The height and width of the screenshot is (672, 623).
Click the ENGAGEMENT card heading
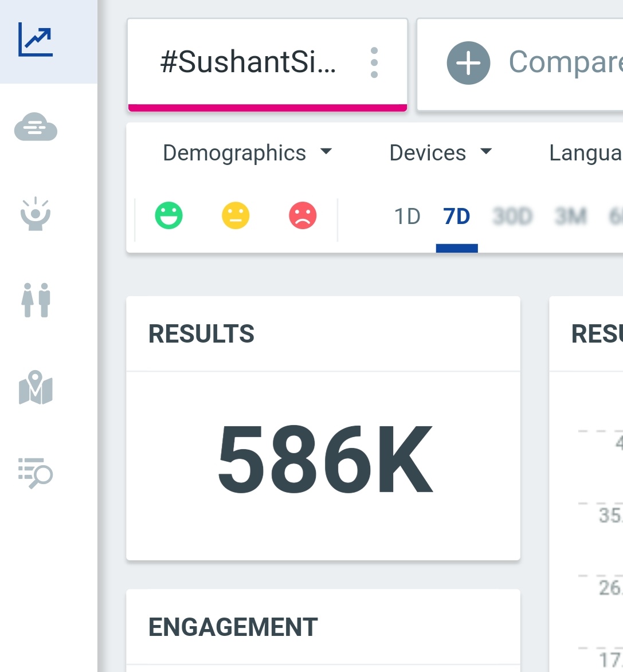pyautogui.click(x=233, y=627)
